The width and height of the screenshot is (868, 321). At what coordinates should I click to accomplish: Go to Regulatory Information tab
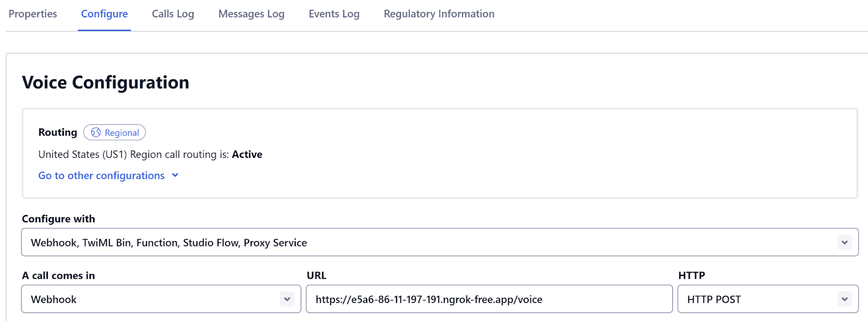click(439, 14)
